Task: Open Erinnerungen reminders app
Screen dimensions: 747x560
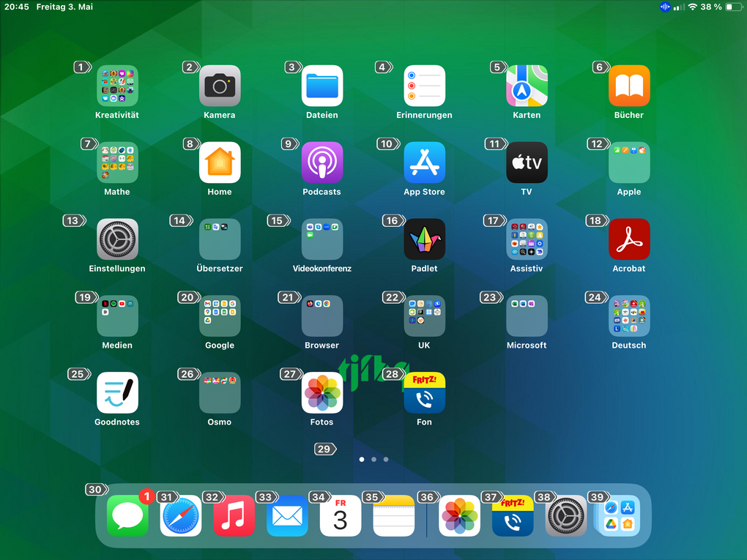Action: pos(425,86)
